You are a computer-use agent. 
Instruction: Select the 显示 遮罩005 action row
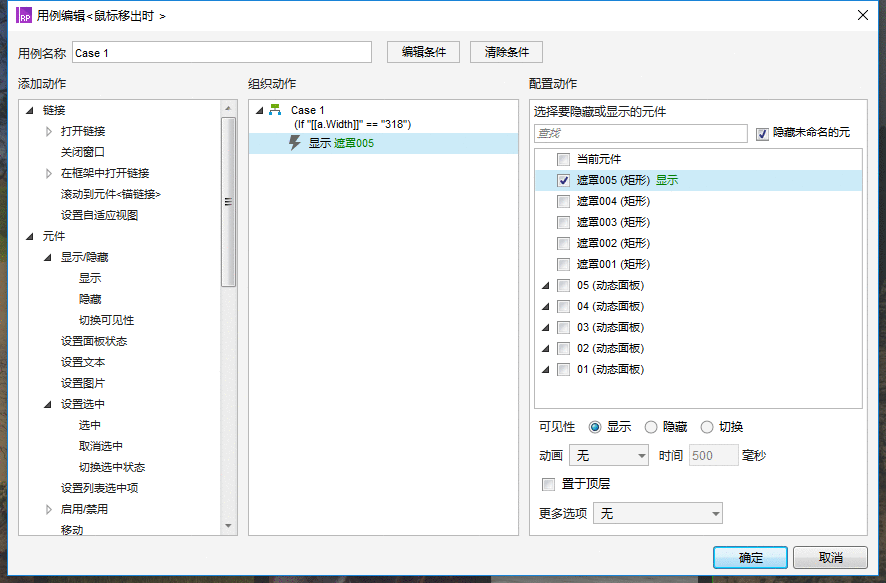(383, 143)
